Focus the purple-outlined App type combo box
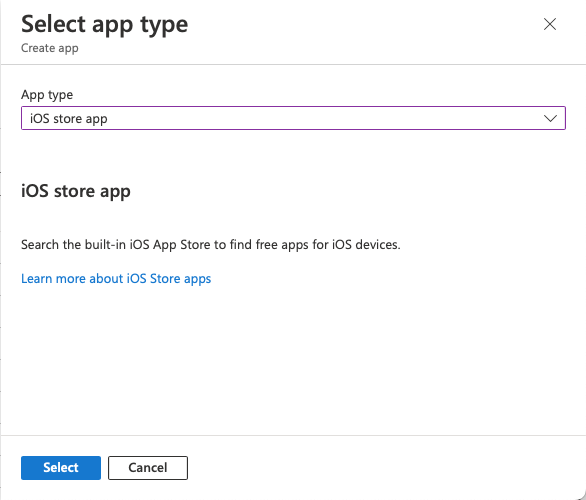 (x=293, y=118)
